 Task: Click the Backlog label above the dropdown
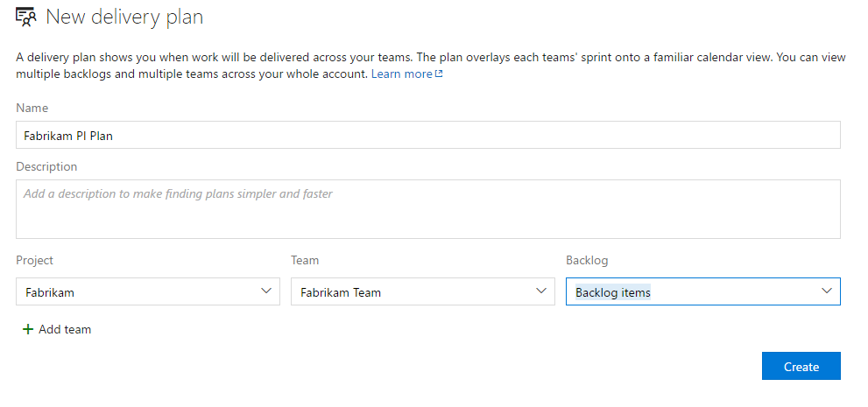point(587,260)
